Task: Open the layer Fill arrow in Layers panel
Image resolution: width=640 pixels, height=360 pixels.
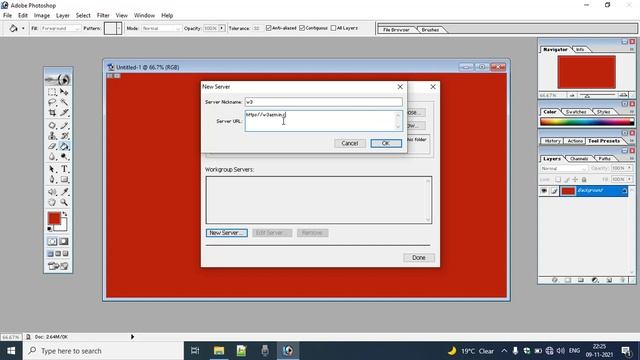Action: 630,180
